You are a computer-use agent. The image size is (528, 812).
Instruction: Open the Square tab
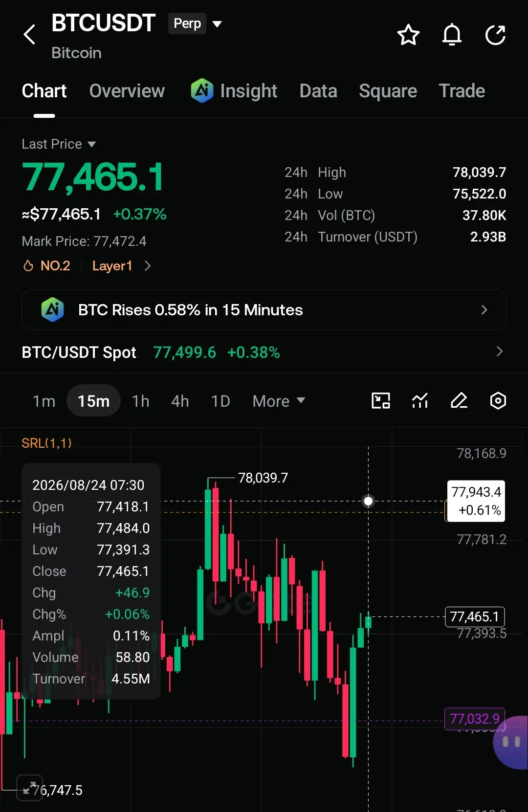(x=388, y=91)
